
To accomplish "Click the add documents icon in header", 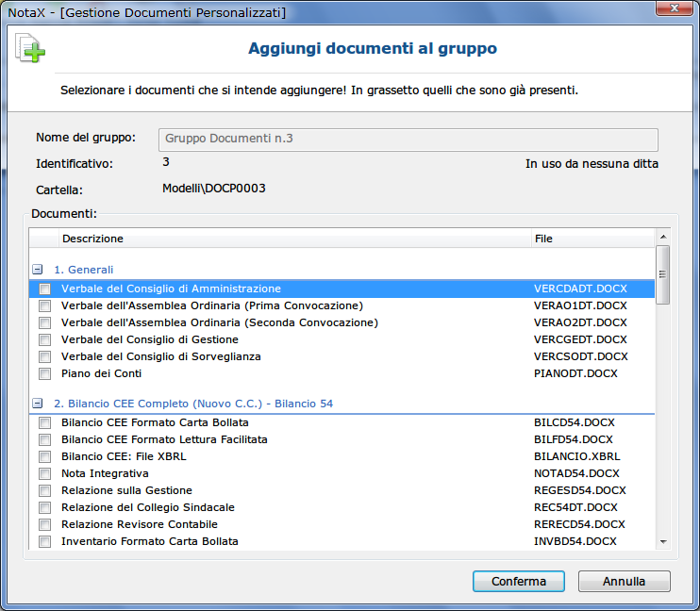I will pos(30,48).
